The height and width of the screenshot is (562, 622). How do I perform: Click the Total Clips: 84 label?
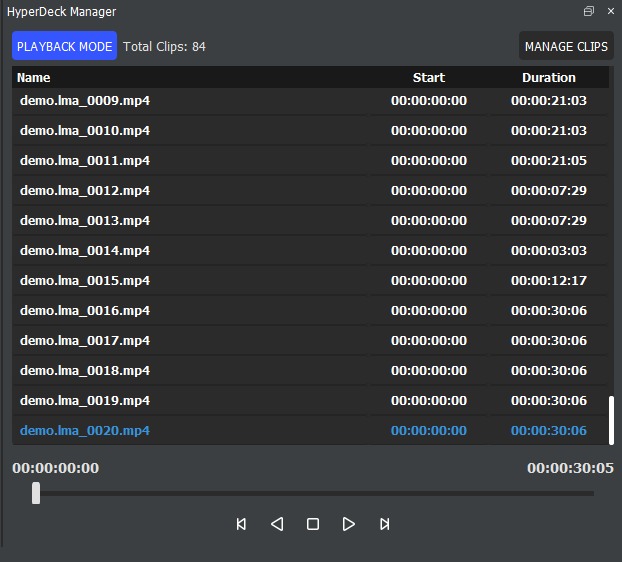[164, 46]
